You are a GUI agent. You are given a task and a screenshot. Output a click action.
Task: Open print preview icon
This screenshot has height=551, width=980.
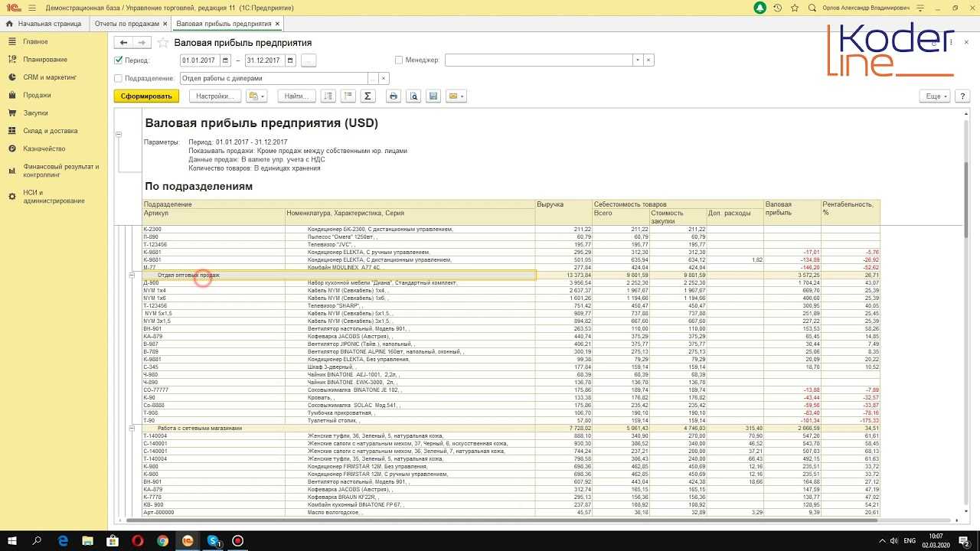(x=413, y=96)
